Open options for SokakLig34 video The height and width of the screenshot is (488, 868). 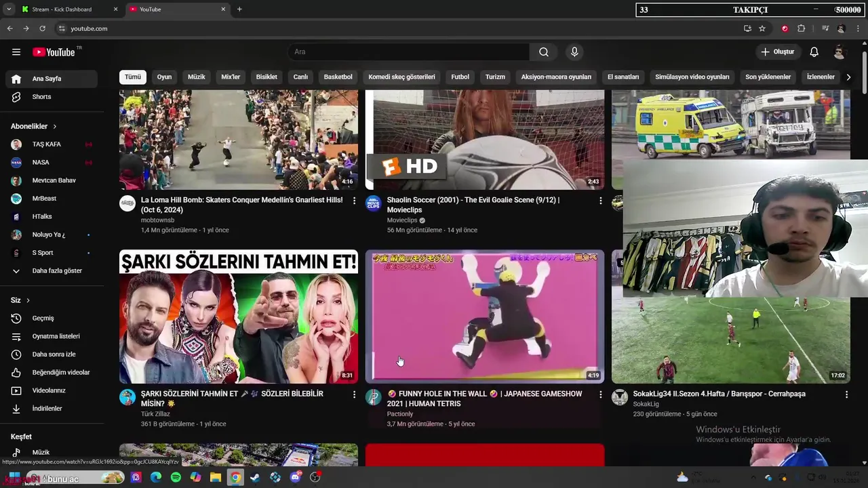(x=846, y=394)
